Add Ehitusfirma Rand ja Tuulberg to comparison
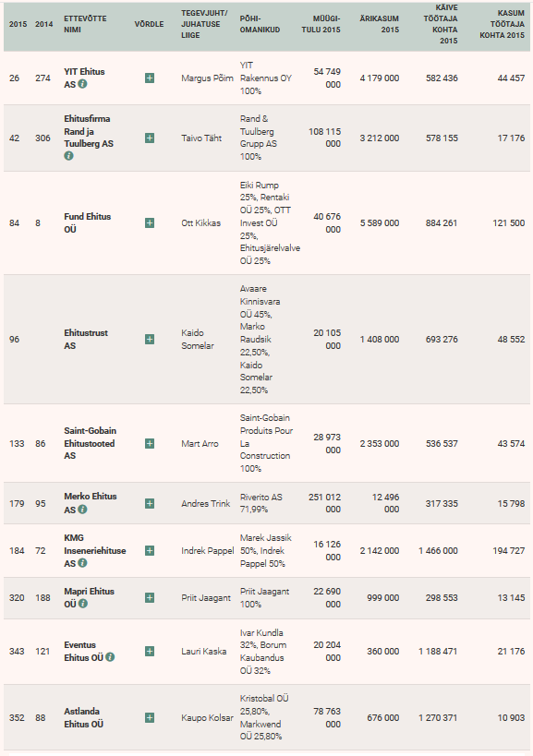The image size is (533, 756). tap(150, 138)
